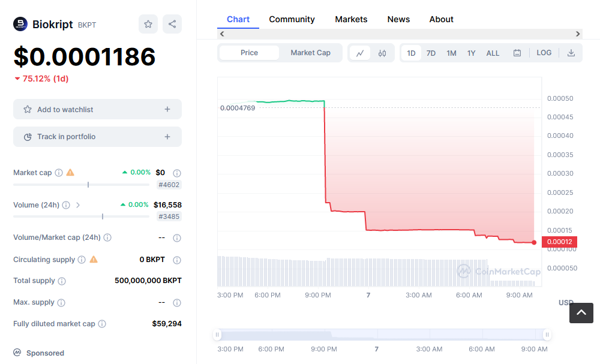Select 1Y time range
This screenshot has height=364, width=600.
pos(471,53)
